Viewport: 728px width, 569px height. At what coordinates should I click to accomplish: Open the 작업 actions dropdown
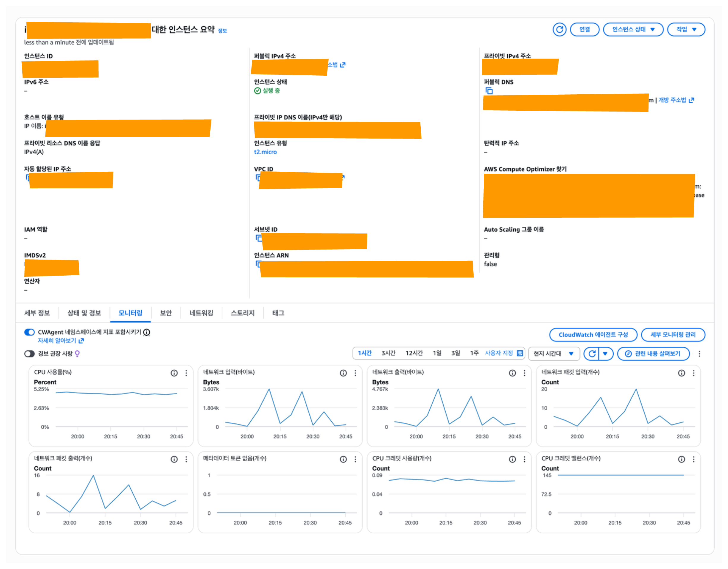tap(686, 29)
